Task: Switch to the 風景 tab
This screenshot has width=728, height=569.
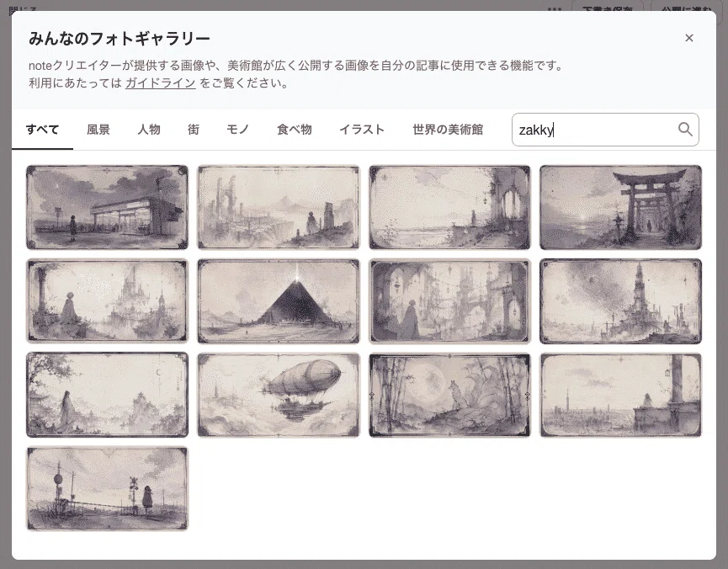Action: 98,130
